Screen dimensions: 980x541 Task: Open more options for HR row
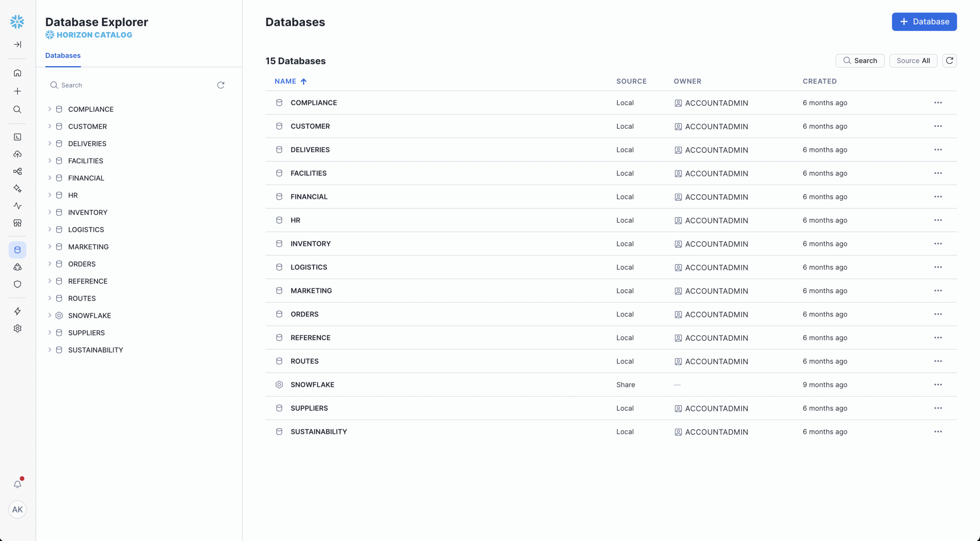pos(938,220)
